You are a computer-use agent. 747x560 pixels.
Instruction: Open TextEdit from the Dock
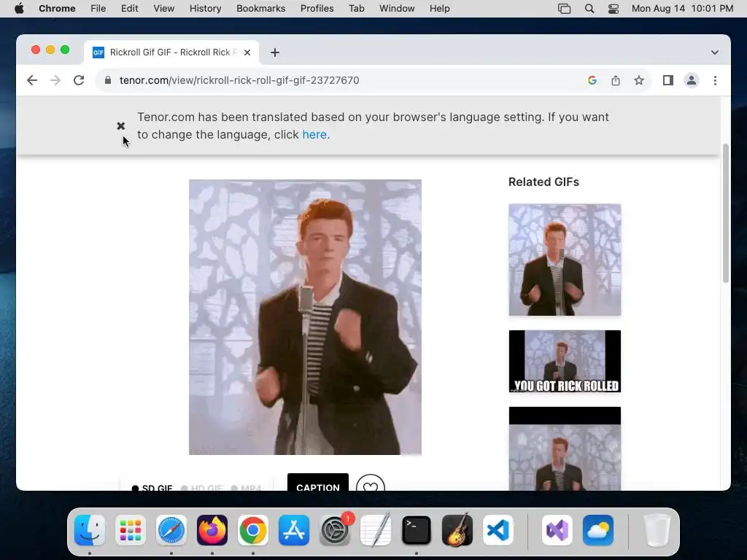(376, 530)
